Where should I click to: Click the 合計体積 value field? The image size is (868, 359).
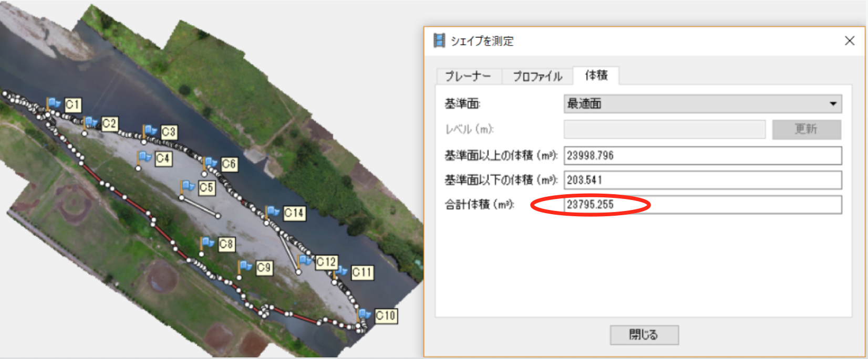click(x=702, y=205)
